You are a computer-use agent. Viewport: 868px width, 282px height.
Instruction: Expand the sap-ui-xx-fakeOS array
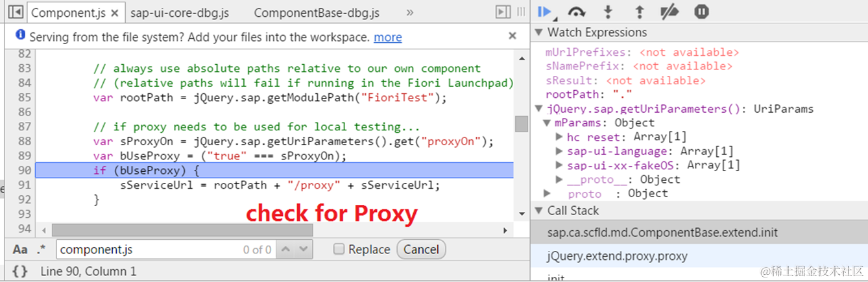click(559, 165)
